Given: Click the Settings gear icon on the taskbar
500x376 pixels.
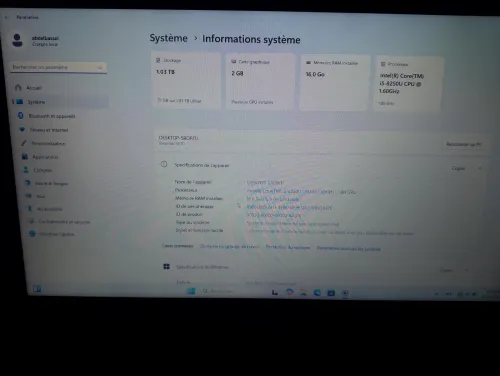Looking at the screenshot, I should (345, 293).
